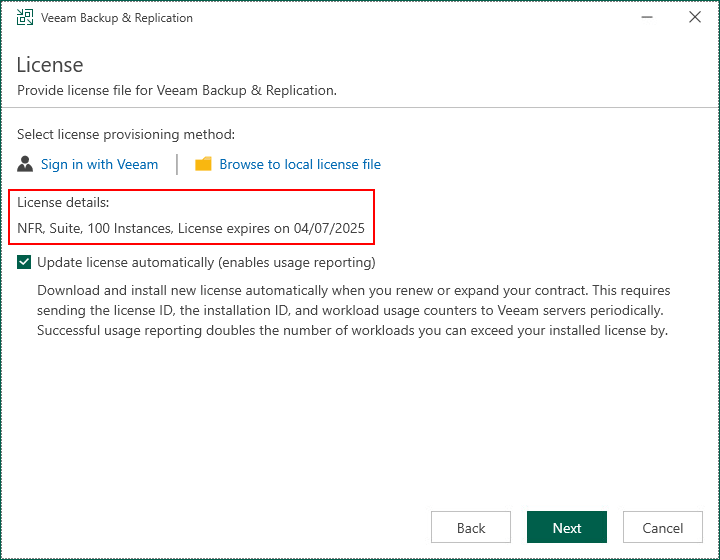Proceed by pressing Next
This screenshot has height=560, width=720.
pos(567,528)
